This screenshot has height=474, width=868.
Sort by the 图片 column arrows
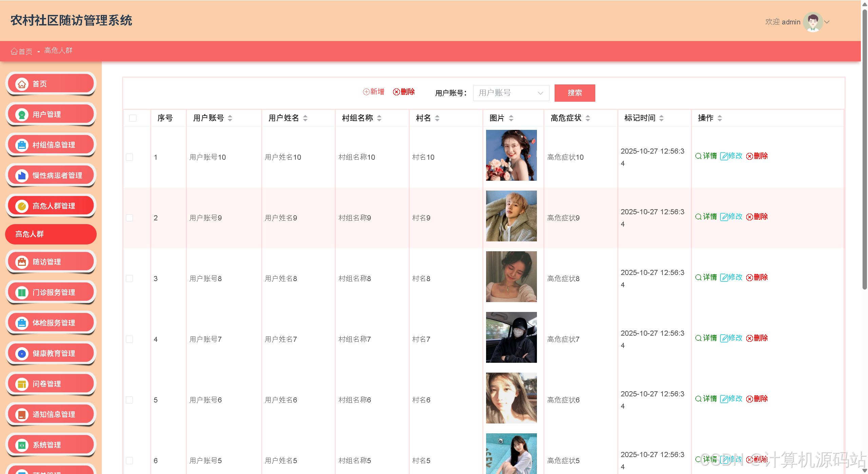tap(511, 118)
